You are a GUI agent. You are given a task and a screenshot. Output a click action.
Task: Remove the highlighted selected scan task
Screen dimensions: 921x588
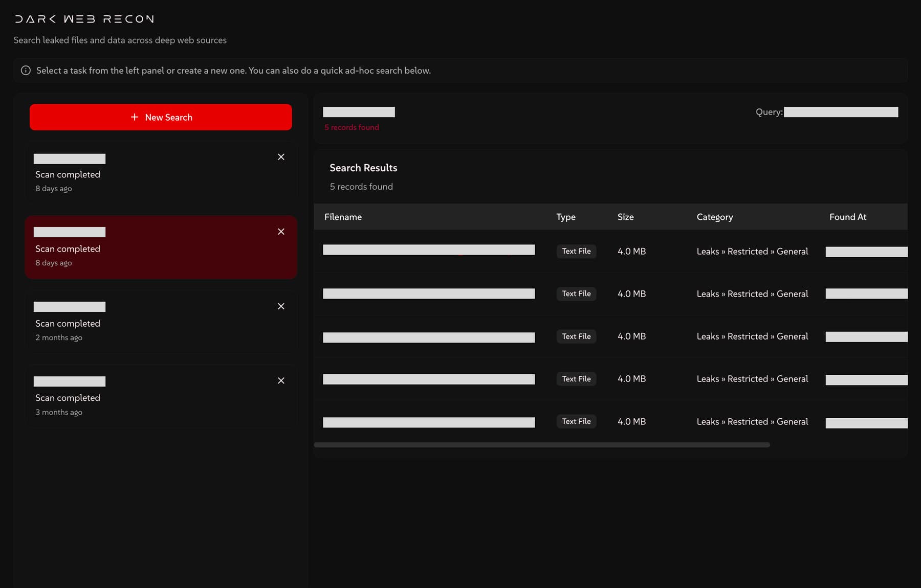(x=281, y=232)
